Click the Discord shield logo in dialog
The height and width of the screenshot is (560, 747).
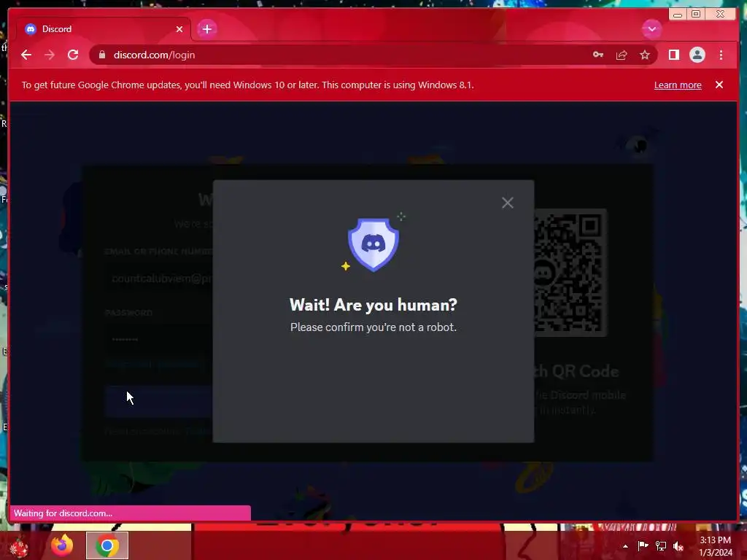373,244
